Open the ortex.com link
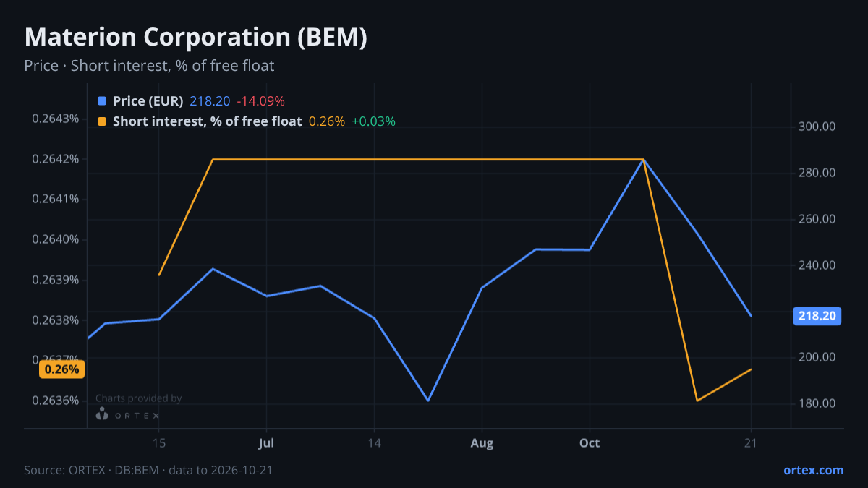 pyautogui.click(x=814, y=470)
